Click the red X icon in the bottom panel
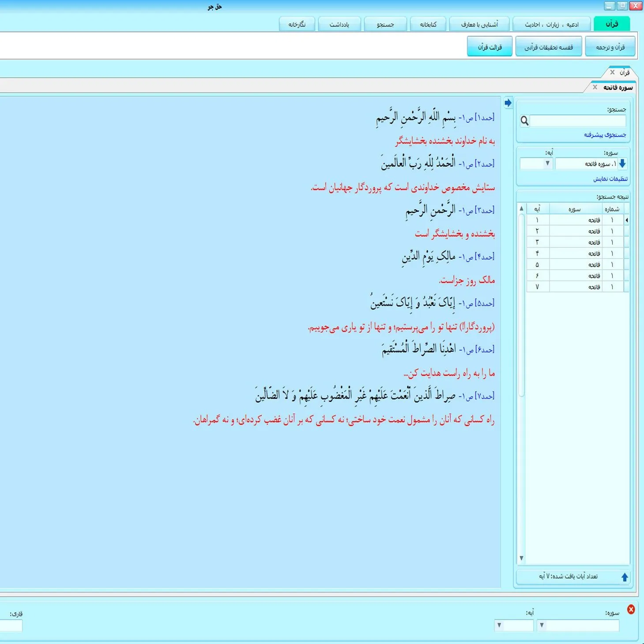This screenshot has height=644, width=644. coord(631,610)
